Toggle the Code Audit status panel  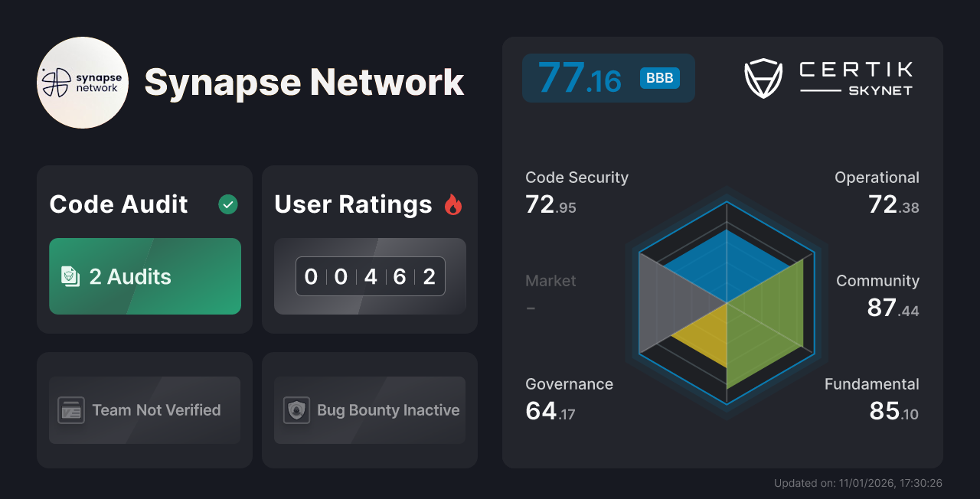point(144,249)
